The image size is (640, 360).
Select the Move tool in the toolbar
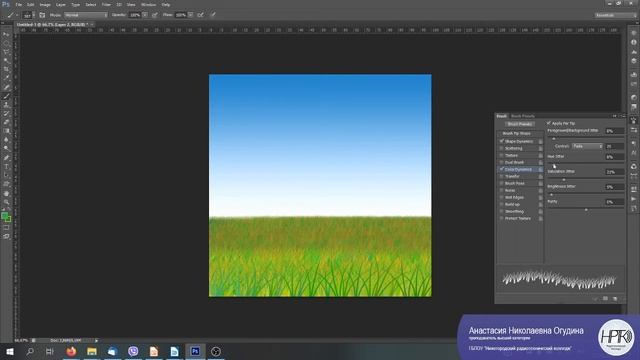point(6,34)
